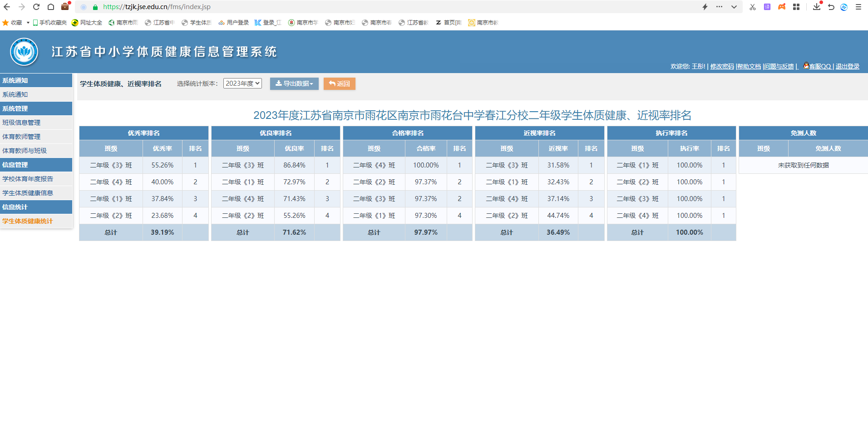868x443 pixels.
Task: Click the scissors screenshot icon
Action: (753, 7)
